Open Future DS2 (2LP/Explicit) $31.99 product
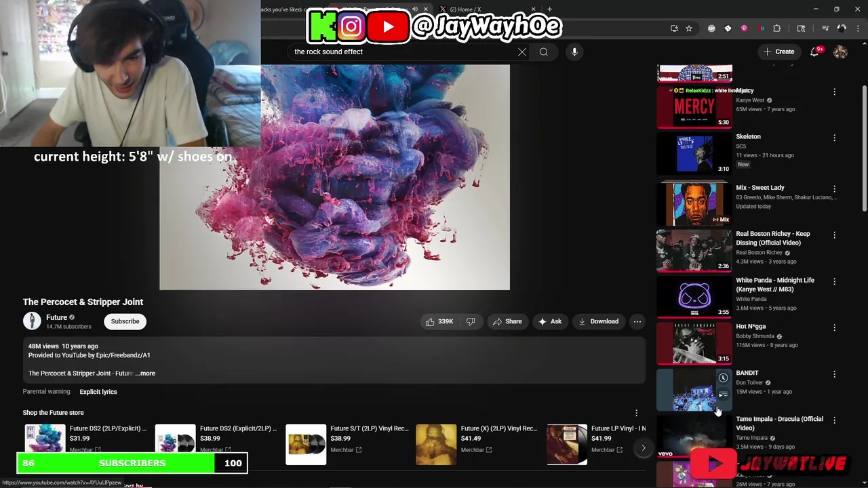Viewport: 868px width, 488px height. pos(85,439)
